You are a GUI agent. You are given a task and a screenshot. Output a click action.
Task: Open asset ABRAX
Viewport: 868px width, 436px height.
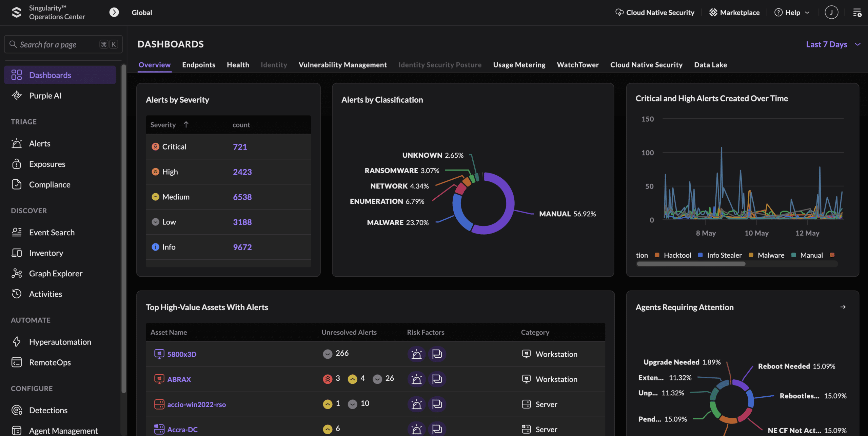179,379
